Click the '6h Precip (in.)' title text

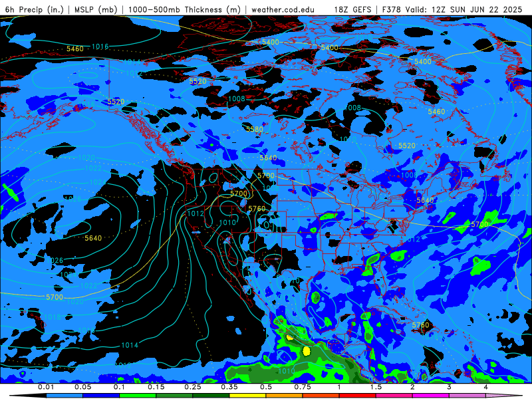pos(35,9)
